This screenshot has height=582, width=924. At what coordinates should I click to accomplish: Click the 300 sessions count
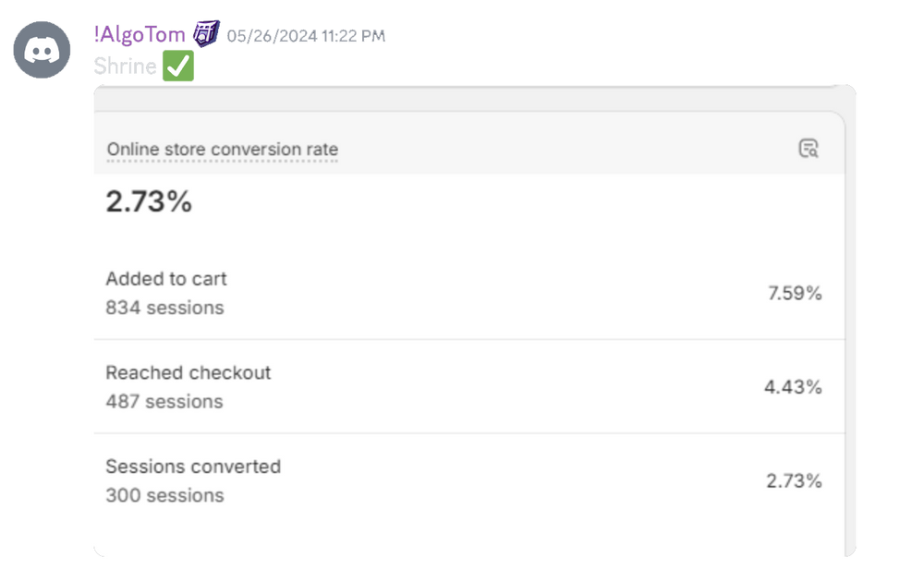164,495
